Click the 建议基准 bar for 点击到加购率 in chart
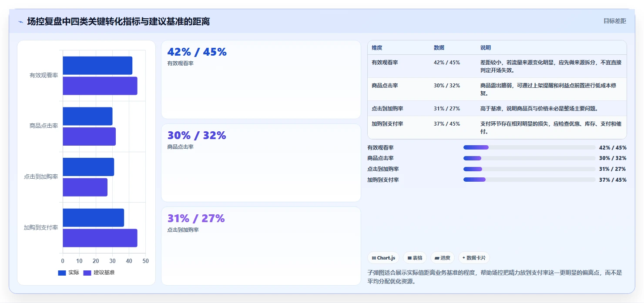The width and height of the screenshot is (644, 303). click(85, 187)
